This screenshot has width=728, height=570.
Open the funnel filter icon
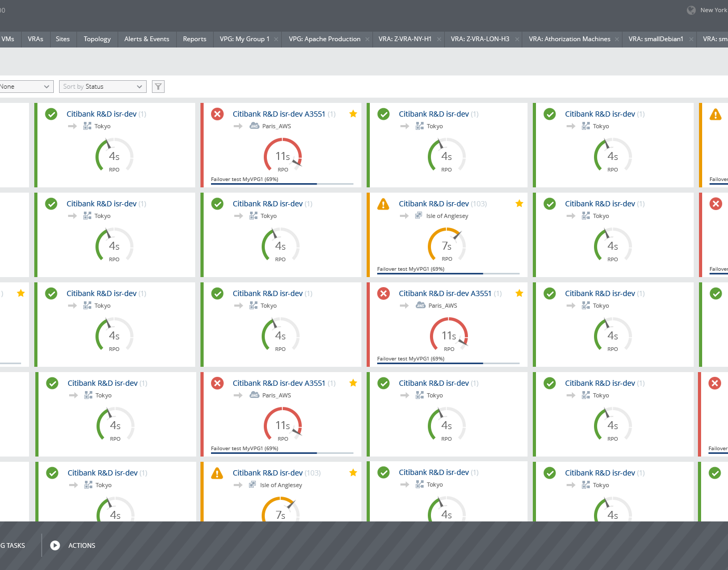pos(158,87)
